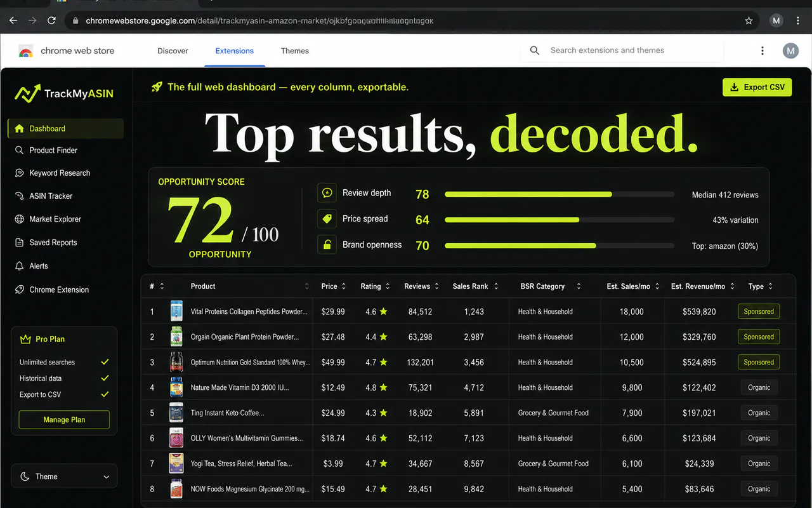Click the Unlimited searches checkmark

point(105,362)
